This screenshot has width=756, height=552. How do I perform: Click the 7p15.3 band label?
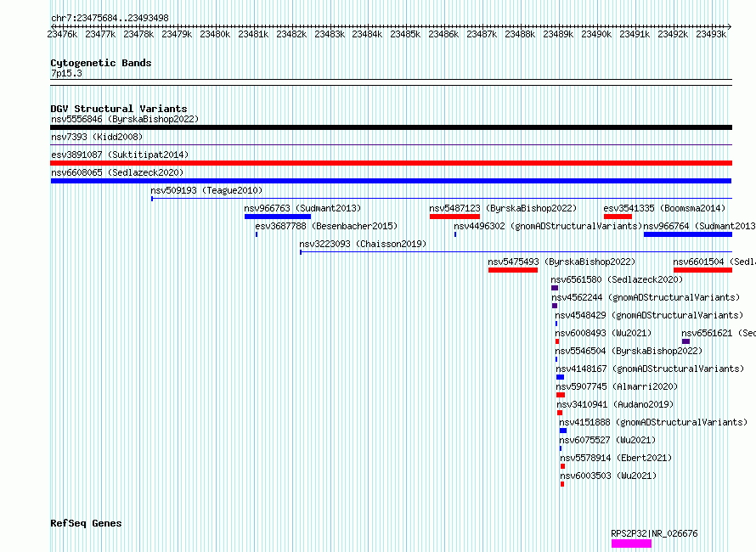66,73
